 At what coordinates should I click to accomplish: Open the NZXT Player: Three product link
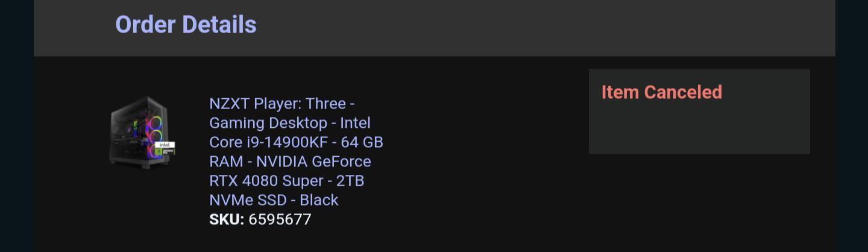(x=281, y=104)
